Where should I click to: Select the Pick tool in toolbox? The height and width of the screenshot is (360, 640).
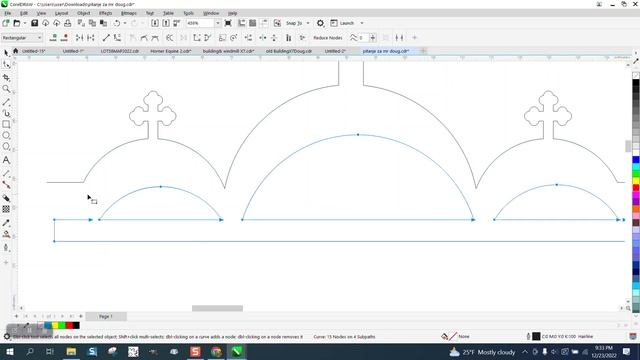tap(6, 53)
